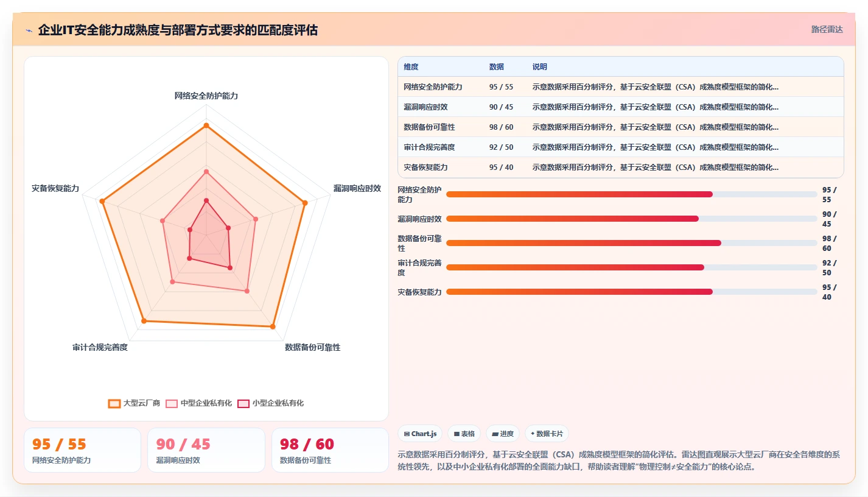
Task: Select the 灾备恢复能力 table row name
Action: pyautogui.click(x=425, y=167)
